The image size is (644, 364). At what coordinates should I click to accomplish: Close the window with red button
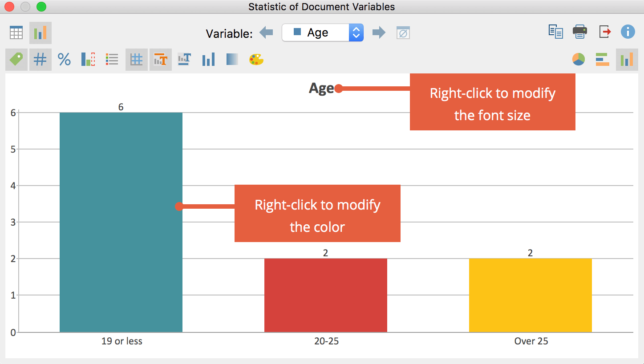9,7
